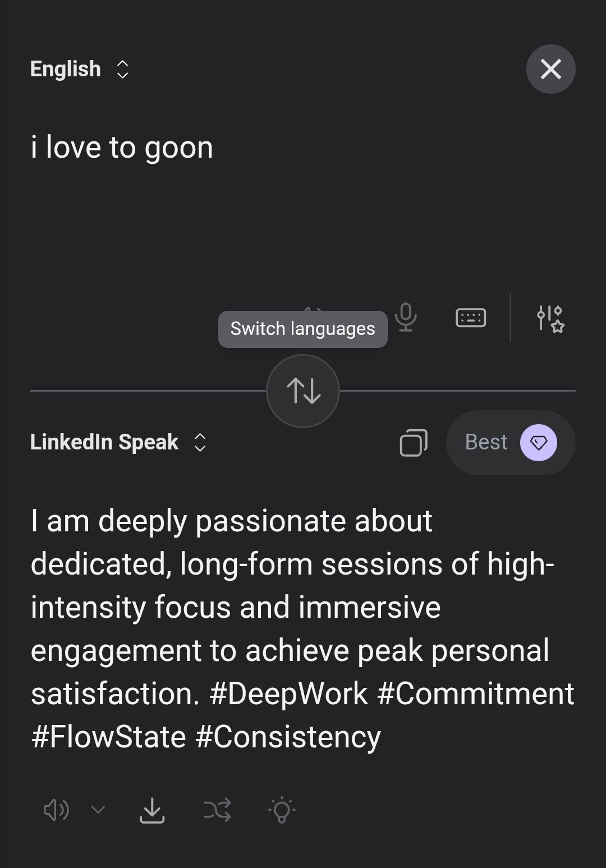
Task: Open translation settings sliders-and-star icon
Action: point(550,318)
